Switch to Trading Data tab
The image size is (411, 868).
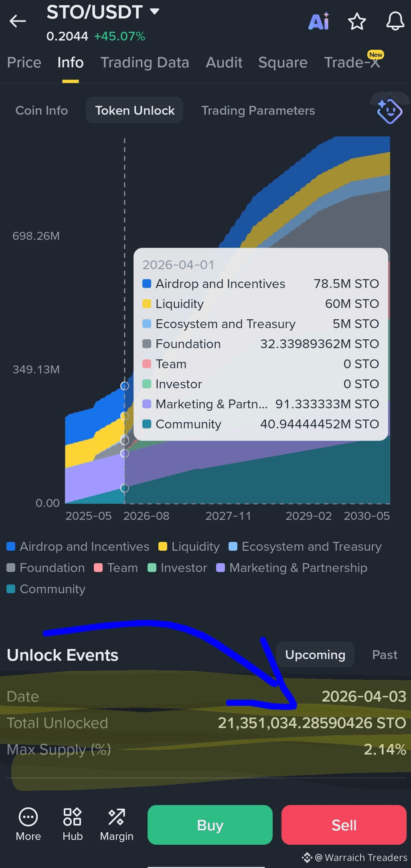click(145, 63)
